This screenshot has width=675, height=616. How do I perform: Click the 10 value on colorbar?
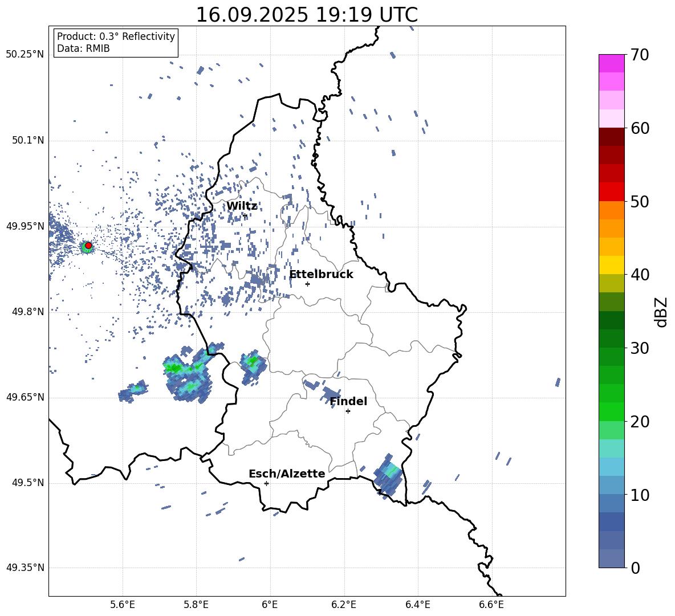click(640, 495)
